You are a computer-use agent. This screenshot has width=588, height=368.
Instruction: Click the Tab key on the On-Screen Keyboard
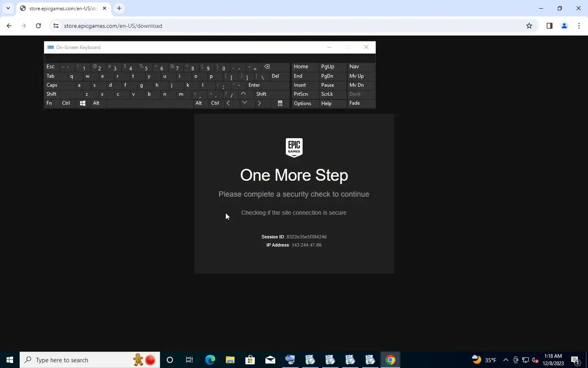click(x=56, y=76)
